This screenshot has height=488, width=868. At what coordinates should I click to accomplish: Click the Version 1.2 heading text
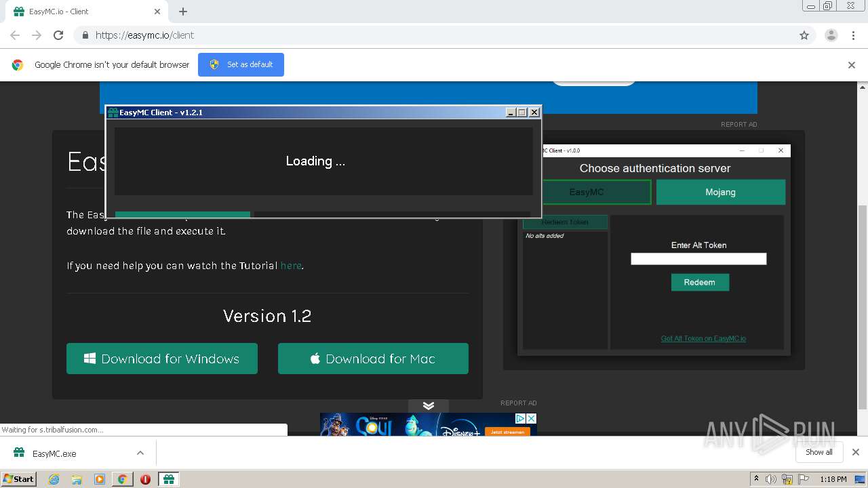tap(267, 316)
